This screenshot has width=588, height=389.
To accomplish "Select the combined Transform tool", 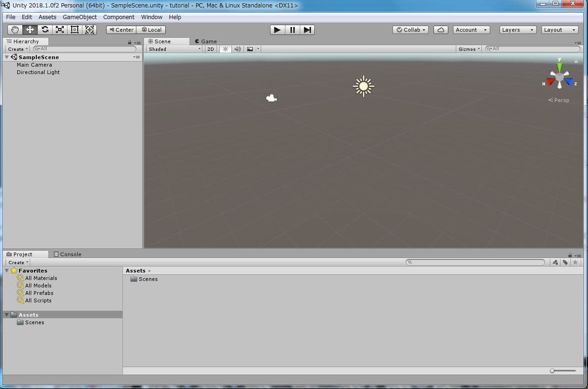I will coord(90,30).
